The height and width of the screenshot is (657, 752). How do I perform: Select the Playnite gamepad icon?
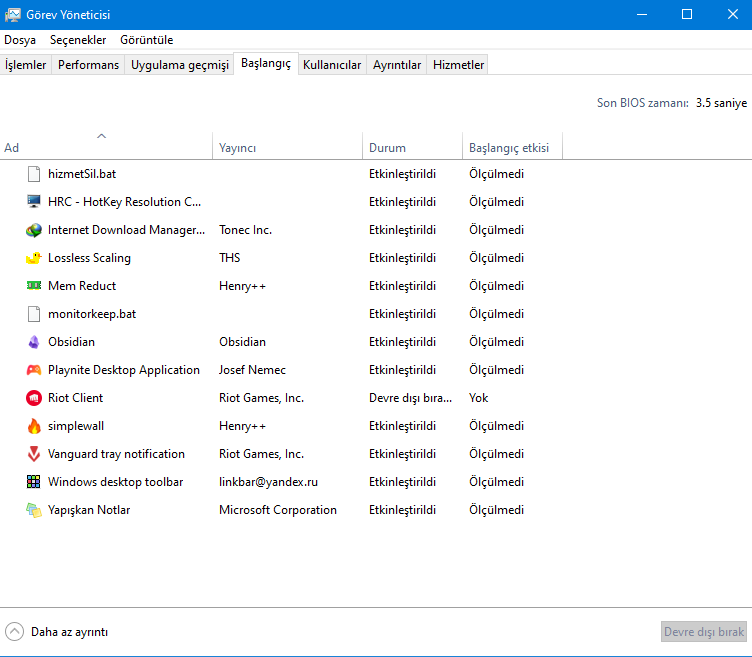[x=34, y=370]
